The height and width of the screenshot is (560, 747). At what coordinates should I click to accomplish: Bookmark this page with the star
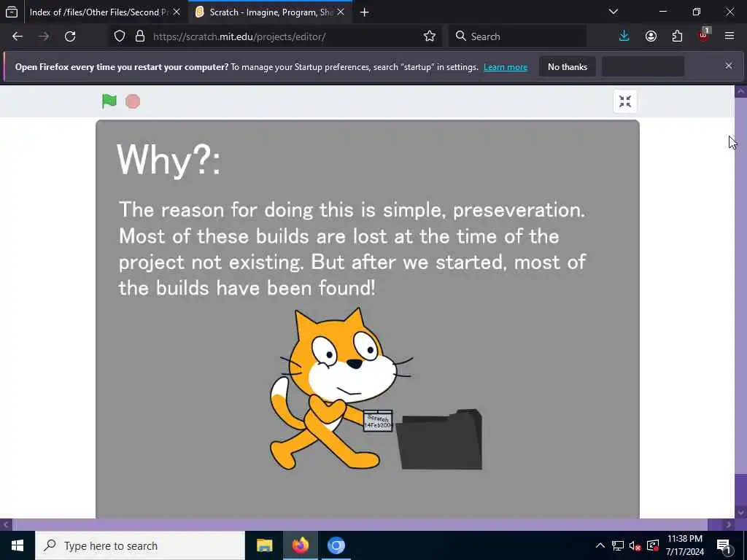[x=429, y=36]
